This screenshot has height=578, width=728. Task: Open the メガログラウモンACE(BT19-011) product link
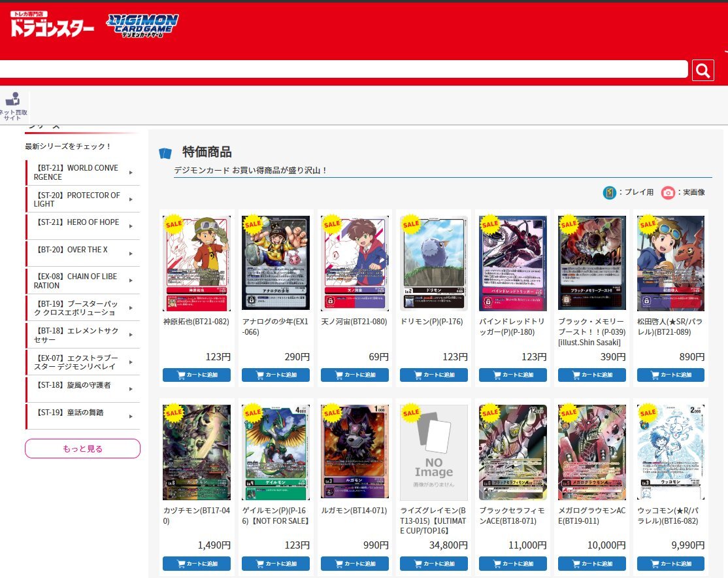pos(592,515)
